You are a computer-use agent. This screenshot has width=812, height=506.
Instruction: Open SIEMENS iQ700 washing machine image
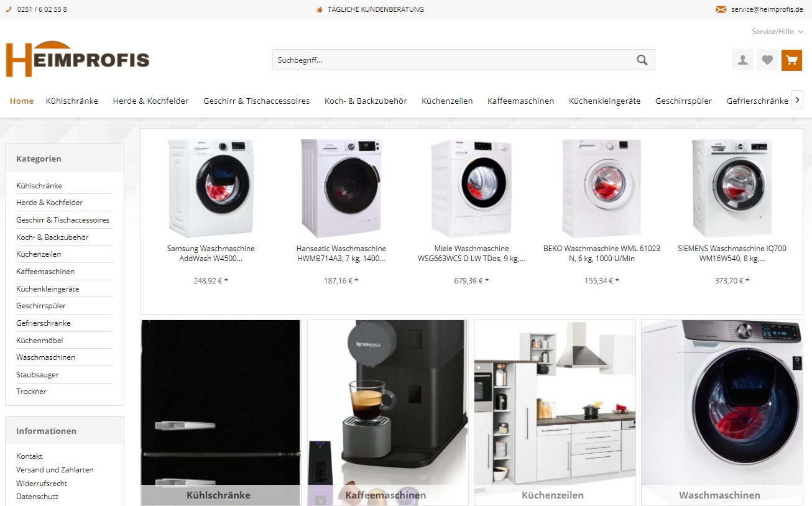[732, 188]
